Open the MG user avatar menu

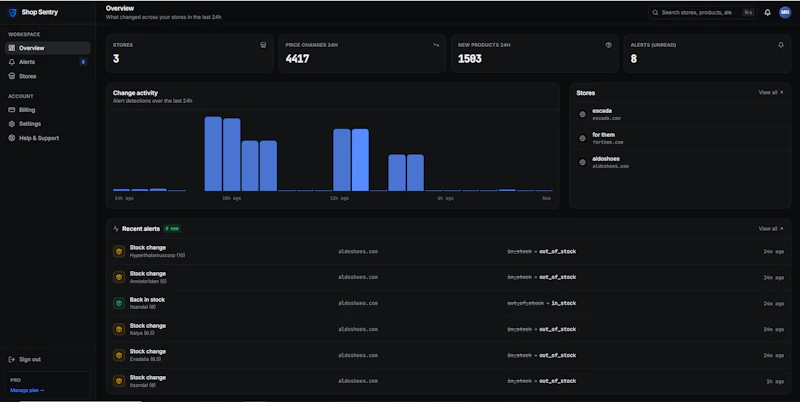[785, 12]
